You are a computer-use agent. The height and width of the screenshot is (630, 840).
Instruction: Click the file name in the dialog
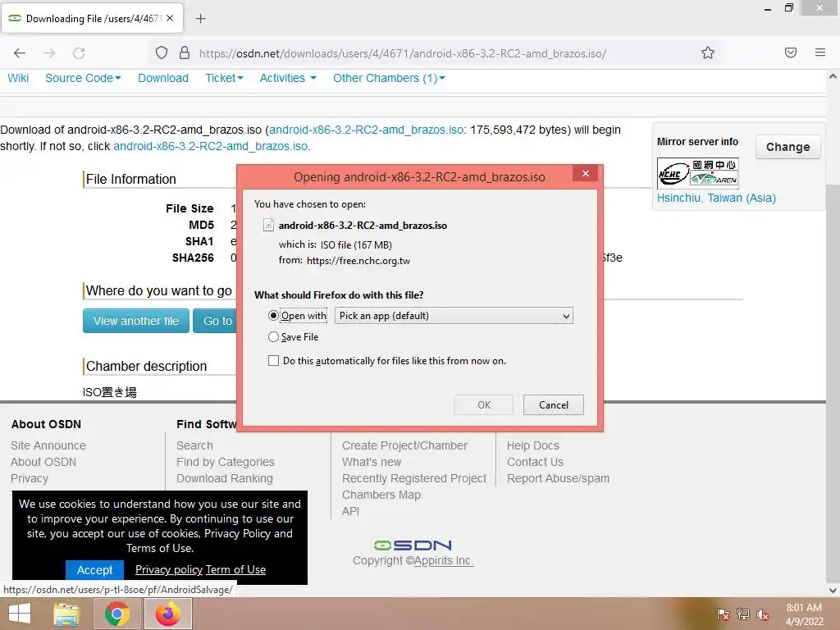(x=363, y=226)
